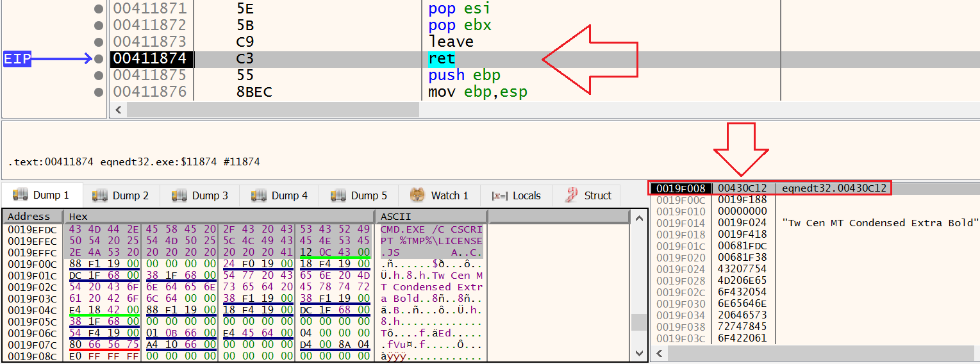The image size is (980, 364).
Task: Click stack comment 'eqnedt32.00430C12'
Action: [x=834, y=188]
